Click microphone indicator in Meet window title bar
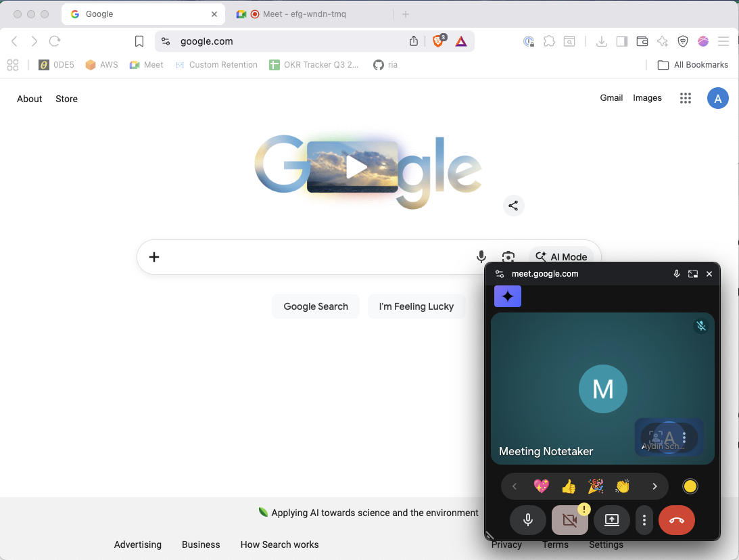The height and width of the screenshot is (560, 739). (x=677, y=274)
